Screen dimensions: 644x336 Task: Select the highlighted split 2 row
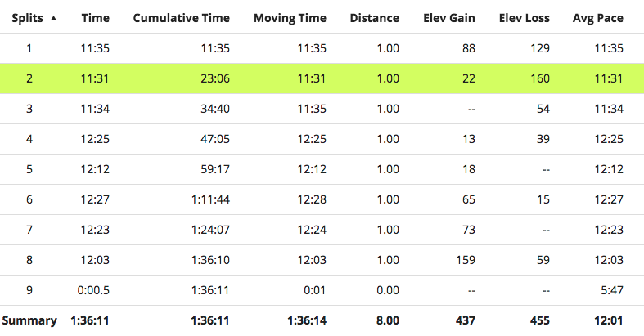322,78
